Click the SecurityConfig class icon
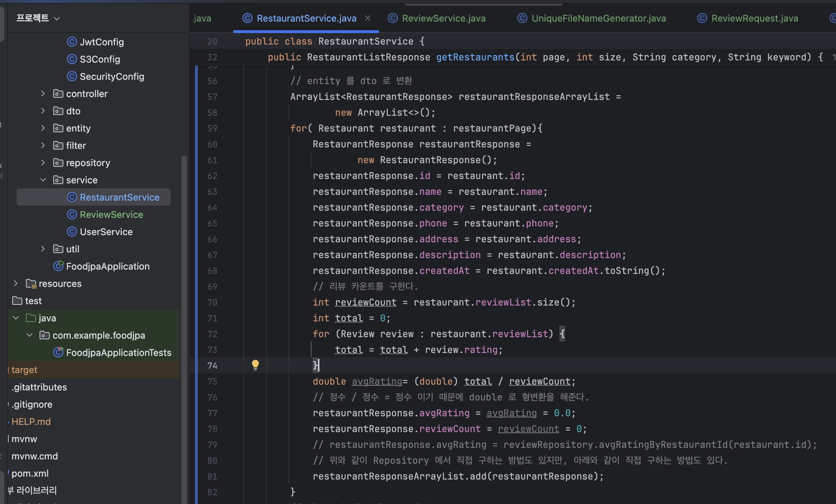 coord(72,77)
